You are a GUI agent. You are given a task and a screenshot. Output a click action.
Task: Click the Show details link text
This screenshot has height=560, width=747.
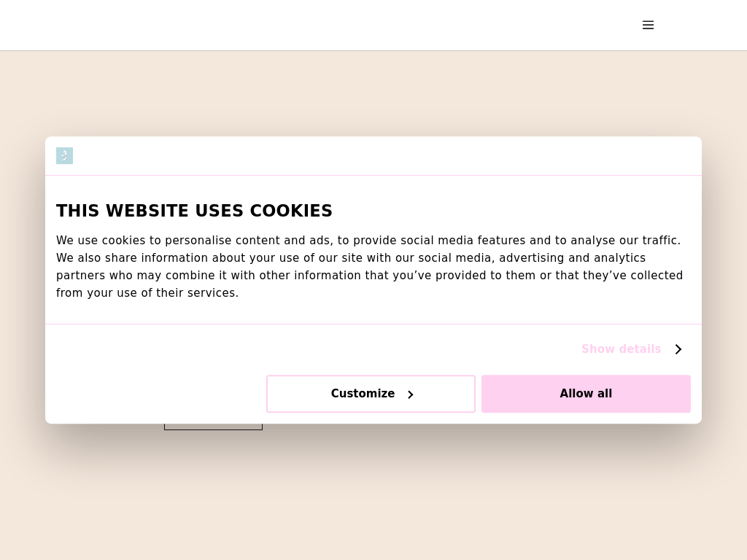tap(621, 349)
